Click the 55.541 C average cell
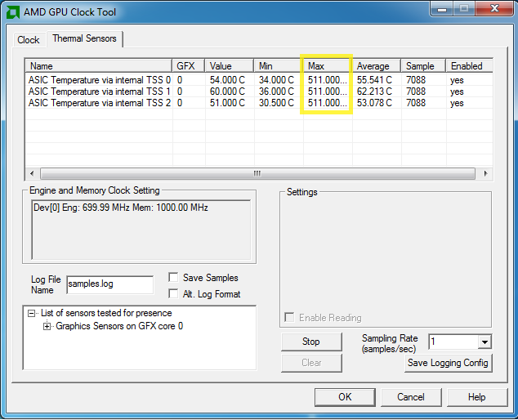518x420 pixels. click(x=374, y=80)
